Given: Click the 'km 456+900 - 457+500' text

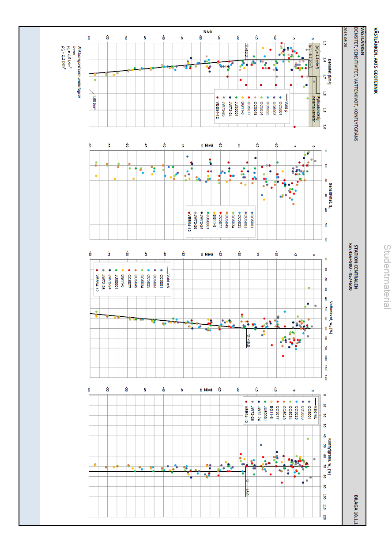Looking at the screenshot, I should pos(350,266).
